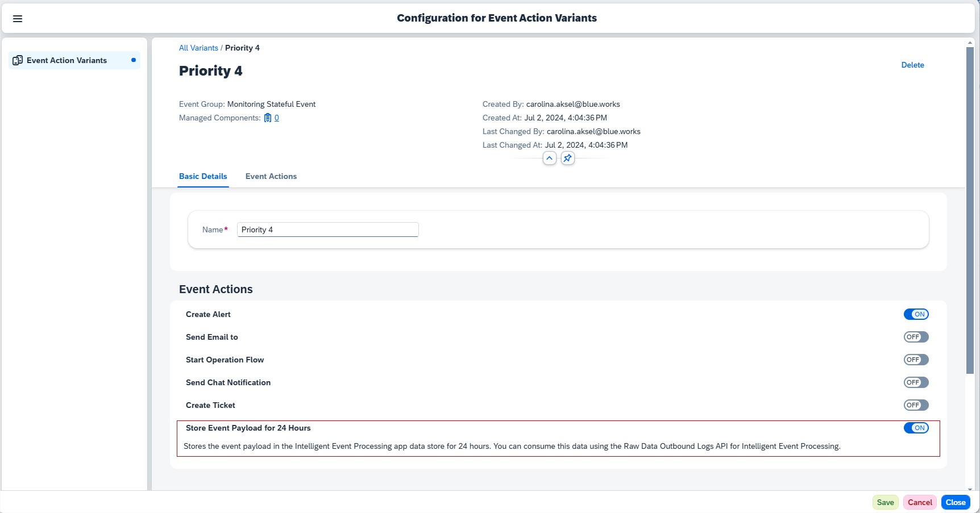
Task: Enable the Create Ticket switch
Action: pos(916,405)
